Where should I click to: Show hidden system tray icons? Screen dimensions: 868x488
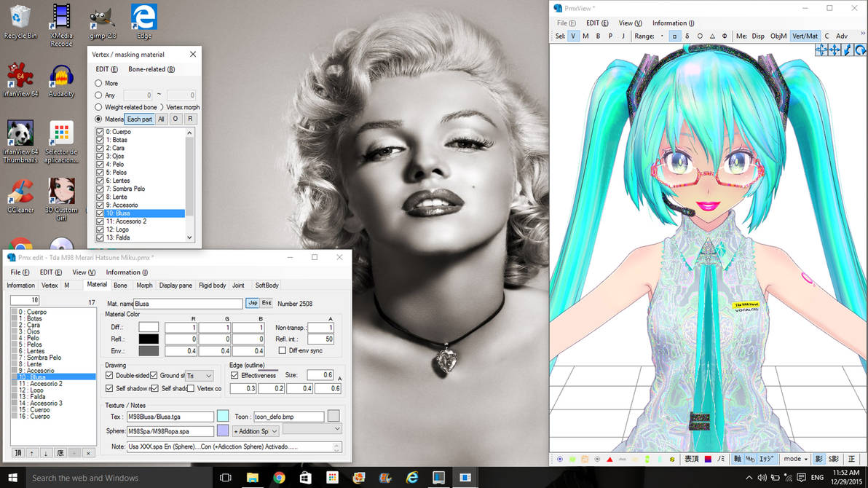749,478
